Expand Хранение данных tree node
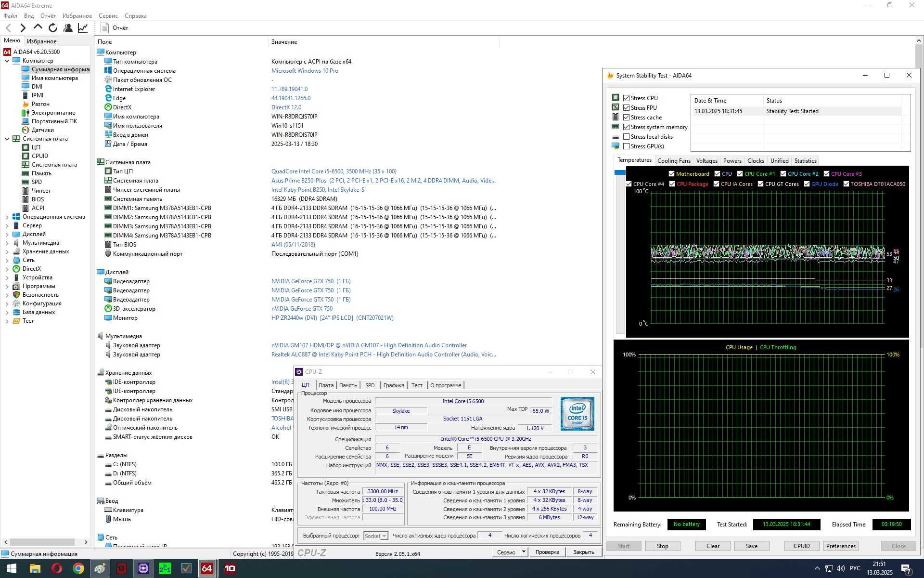 (7, 252)
